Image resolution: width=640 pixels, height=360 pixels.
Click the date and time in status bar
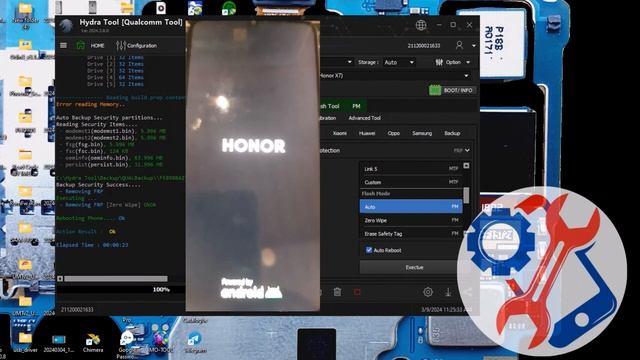(446, 310)
